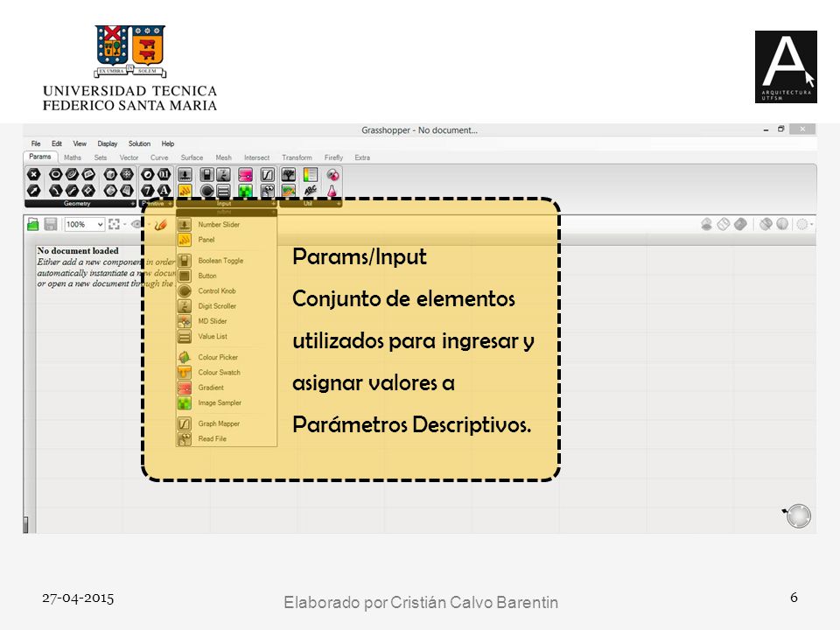Open the 100% zoom level combo box
Viewport: 840px width, 630px height.
(x=84, y=225)
